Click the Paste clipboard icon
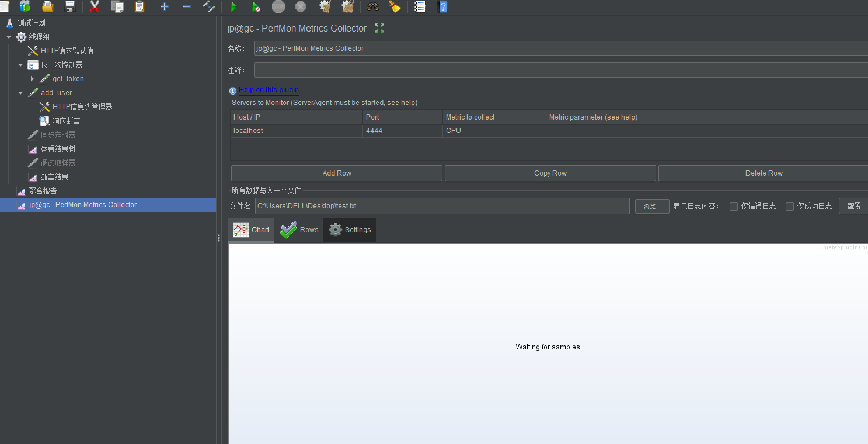Viewport: 868px width, 444px height. [140, 6]
